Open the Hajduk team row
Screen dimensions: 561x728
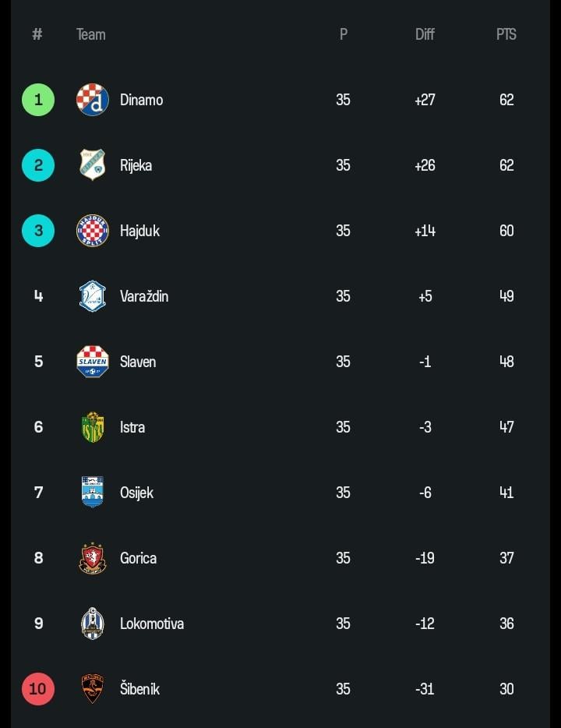[x=139, y=231]
